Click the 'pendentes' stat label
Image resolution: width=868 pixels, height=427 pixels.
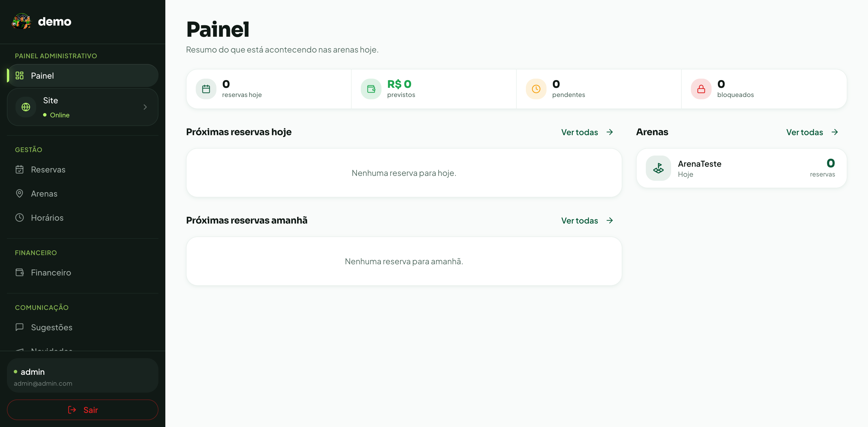coord(568,95)
